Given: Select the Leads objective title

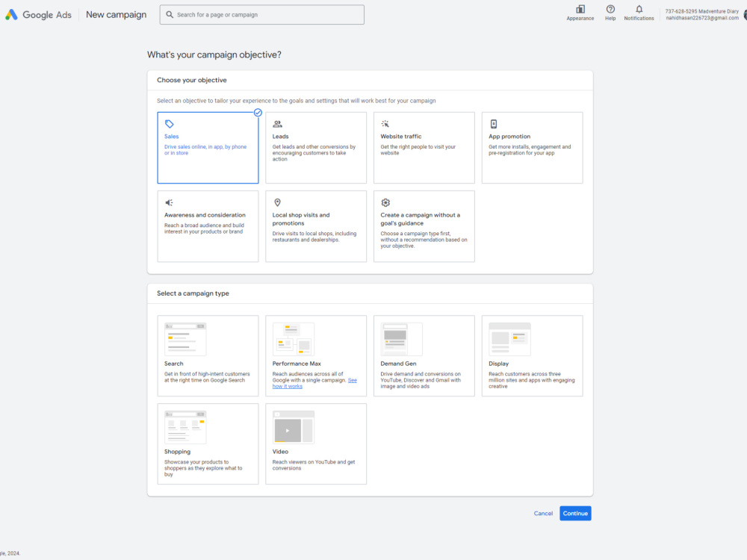Looking at the screenshot, I should click(281, 136).
